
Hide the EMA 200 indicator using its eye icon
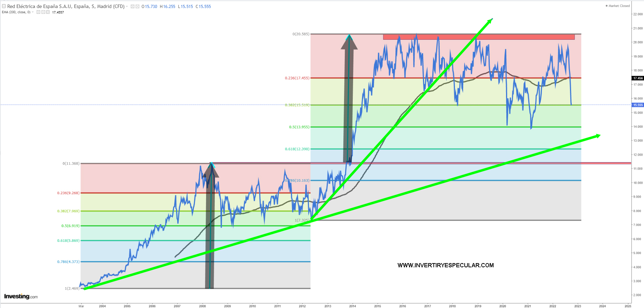tap(38, 12)
